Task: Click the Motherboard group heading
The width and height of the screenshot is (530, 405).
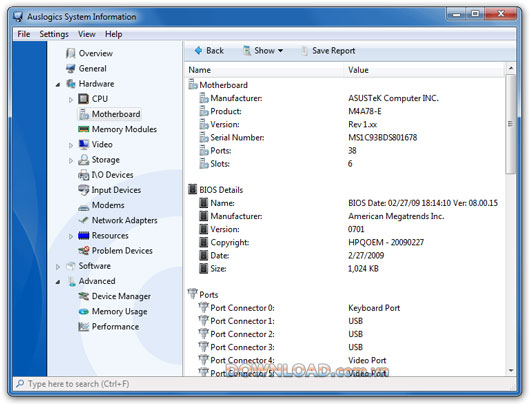Action: pyautogui.click(x=223, y=85)
